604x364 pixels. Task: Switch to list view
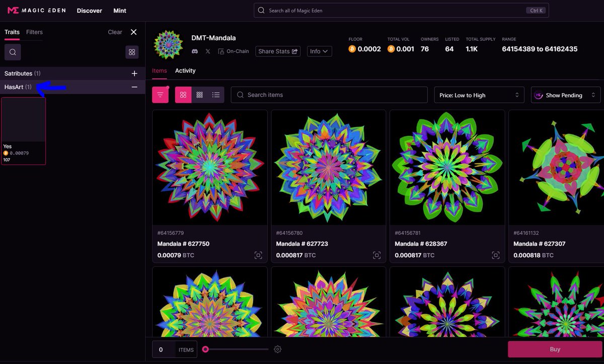click(216, 95)
